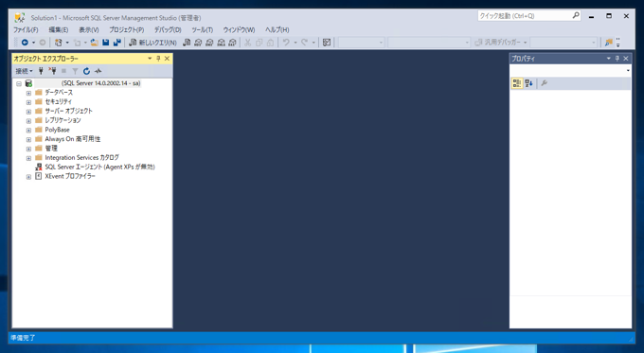The width and height of the screenshot is (644, 353).
Task: Click the Undo toolbar icon
Action: [286, 43]
